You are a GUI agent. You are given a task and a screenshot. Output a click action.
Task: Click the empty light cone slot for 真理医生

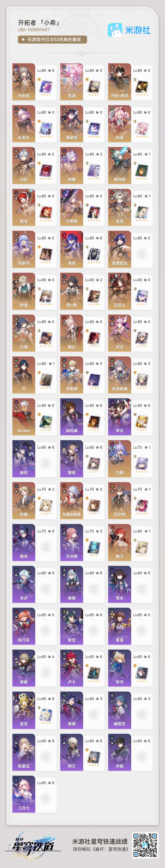pyautogui.click(x=142, y=254)
